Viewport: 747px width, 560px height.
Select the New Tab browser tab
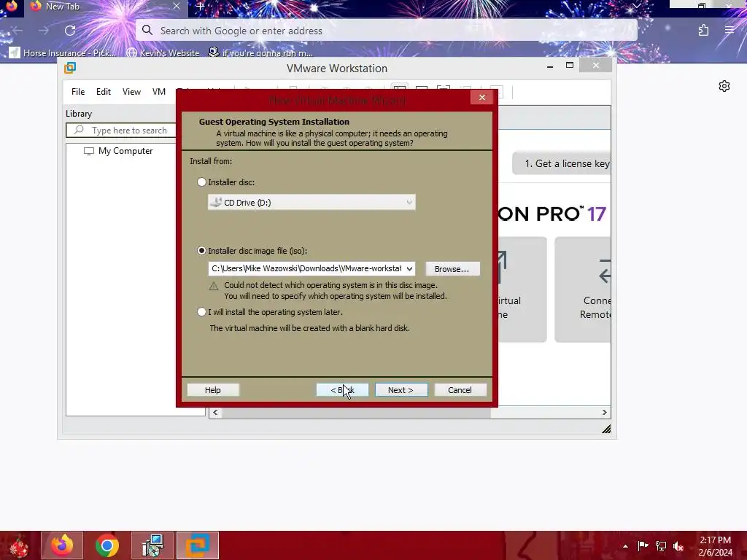(105, 7)
